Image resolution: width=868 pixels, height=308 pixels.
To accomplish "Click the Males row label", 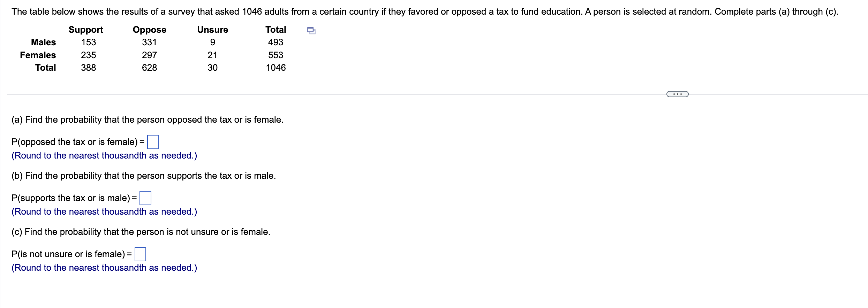I will pyautogui.click(x=43, y=43).
